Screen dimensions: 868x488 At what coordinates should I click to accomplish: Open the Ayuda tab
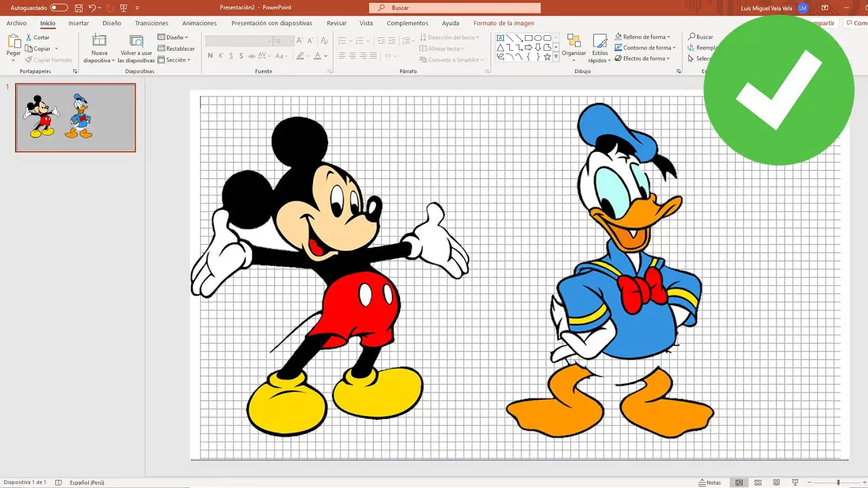[450, 23]
